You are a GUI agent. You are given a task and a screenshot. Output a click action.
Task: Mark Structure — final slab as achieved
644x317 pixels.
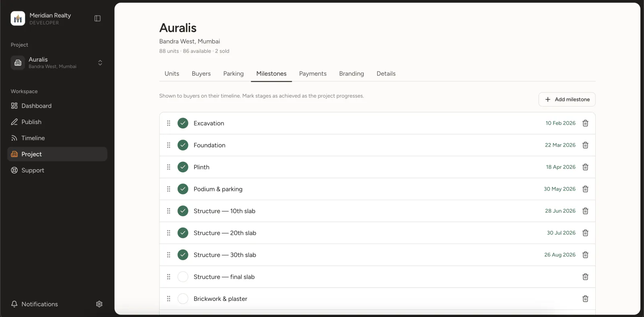pos(183,277)
